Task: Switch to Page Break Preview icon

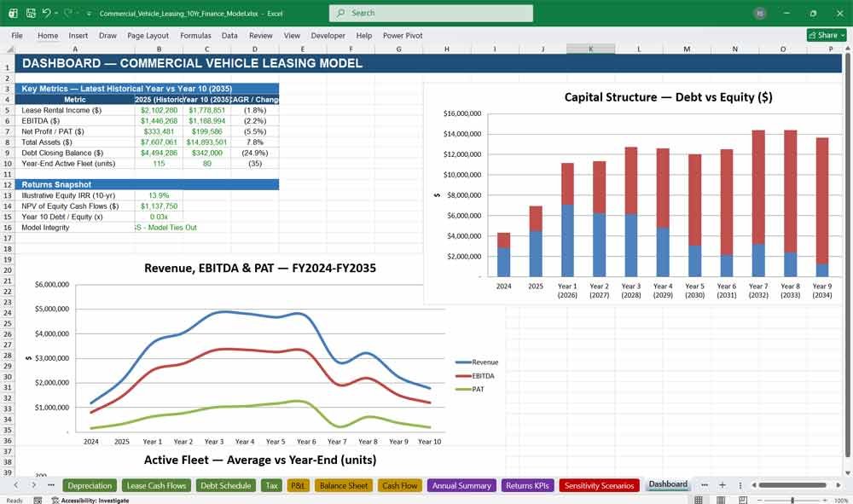Action: tap(743, 500)
